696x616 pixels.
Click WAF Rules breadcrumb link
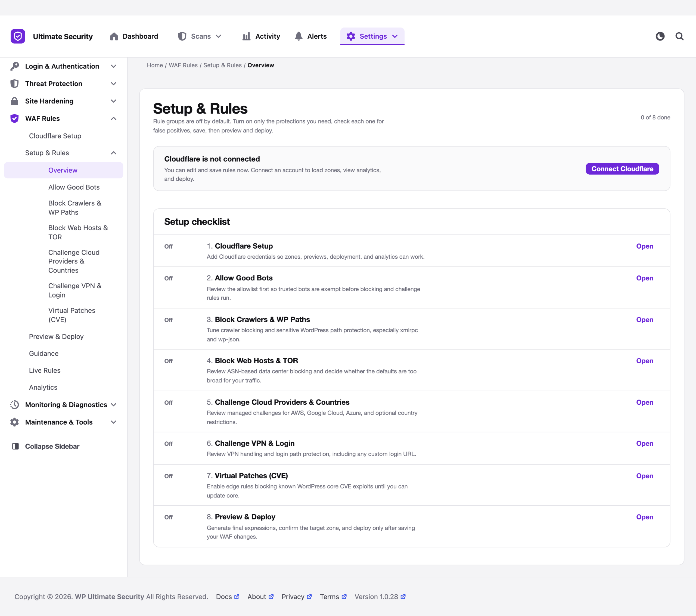183,65
